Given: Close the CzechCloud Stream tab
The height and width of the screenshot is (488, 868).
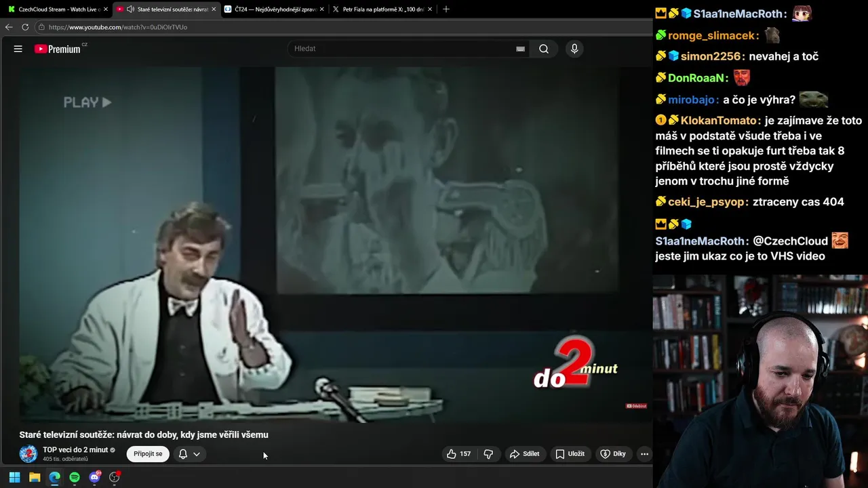Looking at the screenshot, I should pos(106,9).
